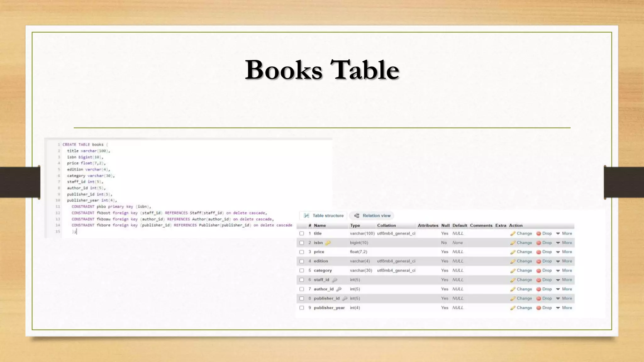
Task: Tick the checkbox for the author_id column
Action: click(x=302, y=289)
